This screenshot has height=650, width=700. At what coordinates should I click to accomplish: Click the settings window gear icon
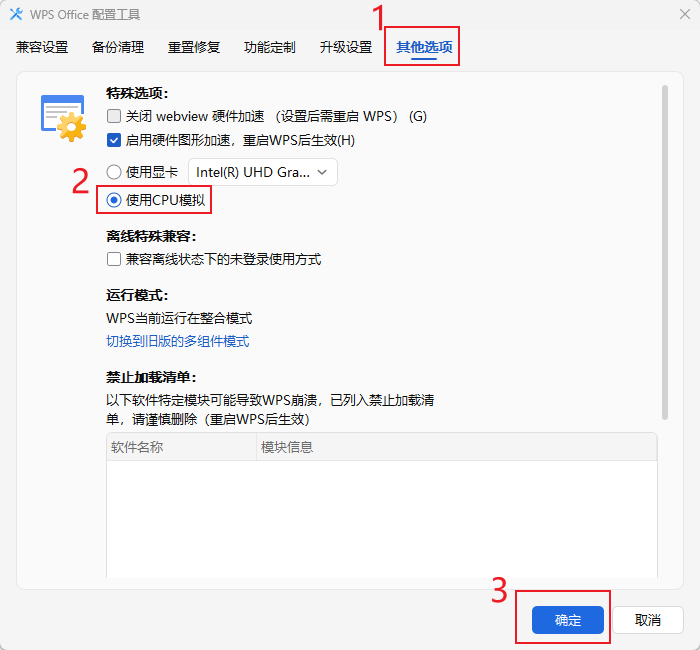coord(62,115)
